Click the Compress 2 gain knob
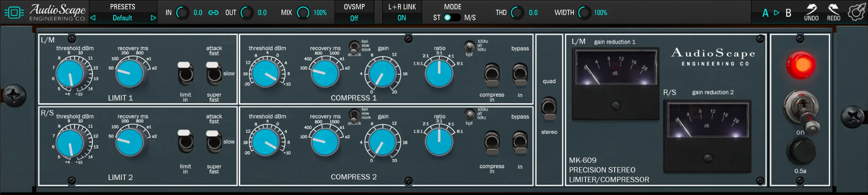This screenshot has height=195, width=868. [382, 142]
